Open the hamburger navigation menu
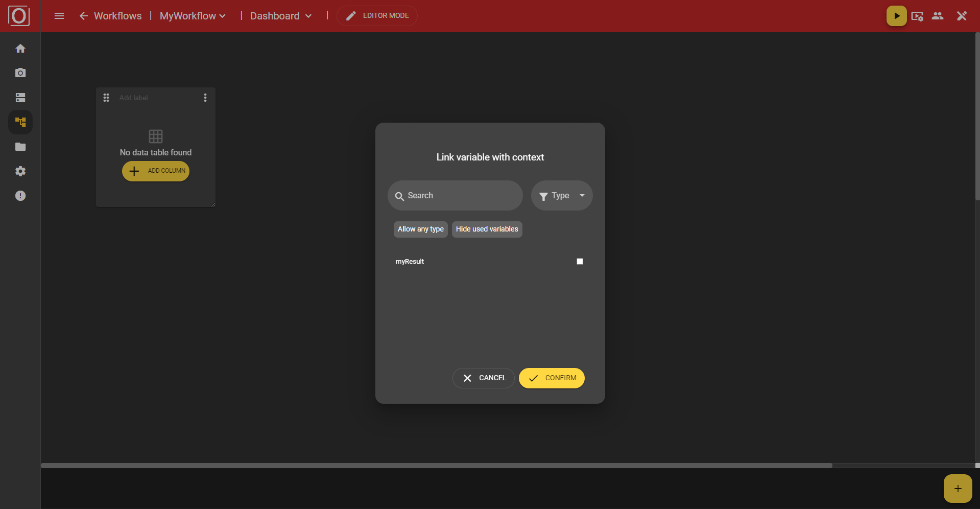The width and height of the screenshot is (980, 509). coord(59,16)
